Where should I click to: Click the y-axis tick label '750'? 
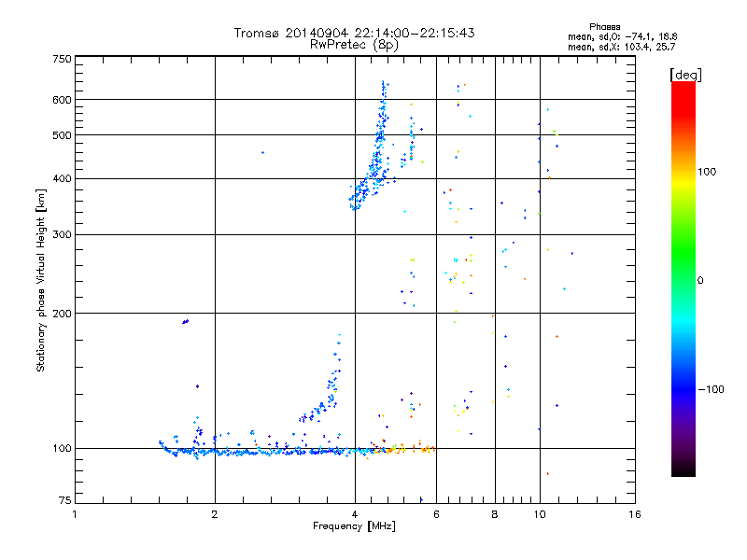coord(63,59)
